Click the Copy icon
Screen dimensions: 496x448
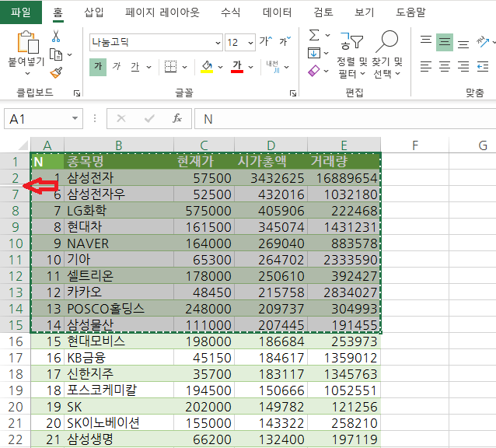(x=56, y=54)
